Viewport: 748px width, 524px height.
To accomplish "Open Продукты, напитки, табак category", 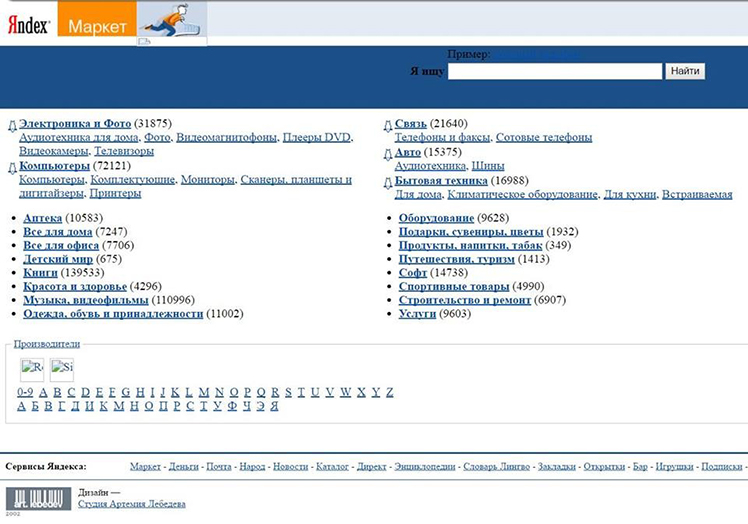I will coord(470,246).
